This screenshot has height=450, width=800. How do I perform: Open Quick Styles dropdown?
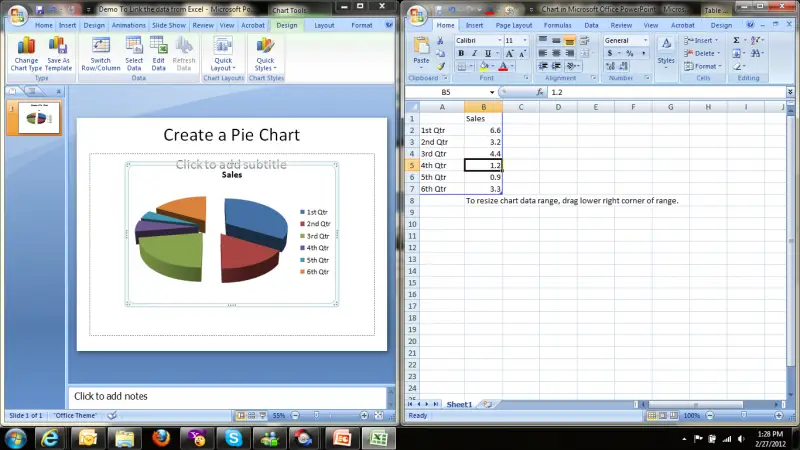click(x=265, y=54)
